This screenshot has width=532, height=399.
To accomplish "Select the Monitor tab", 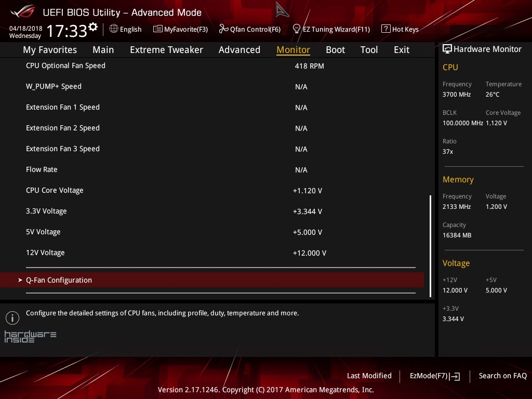I will tap(293, 49).
